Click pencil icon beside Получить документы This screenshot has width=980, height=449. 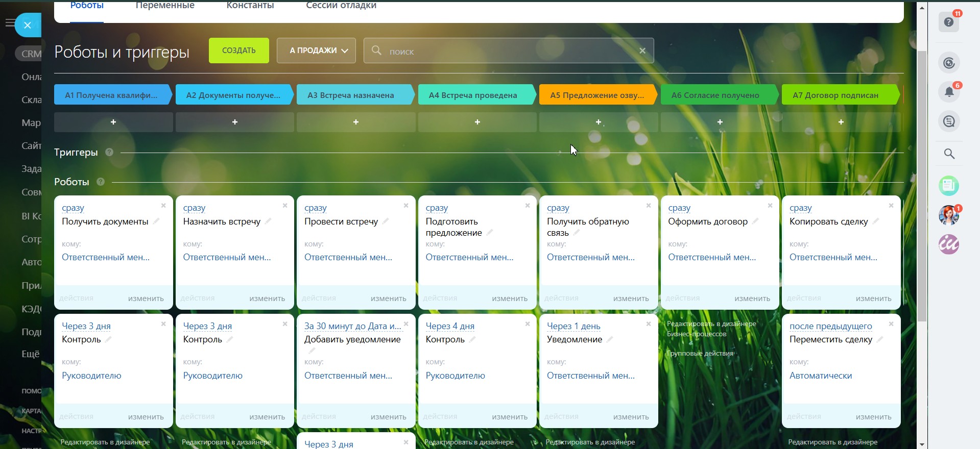[x=156, y=221]
